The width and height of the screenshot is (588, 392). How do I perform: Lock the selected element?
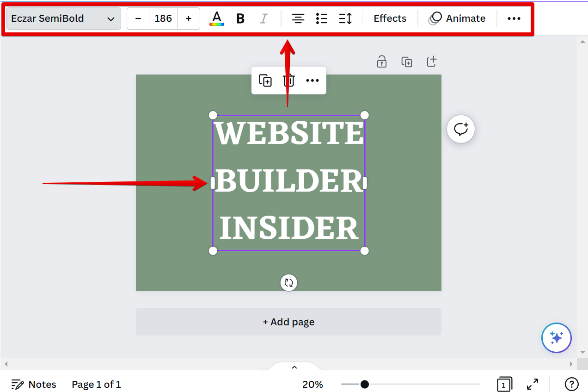pyautogui.click(x=381, y=61)
